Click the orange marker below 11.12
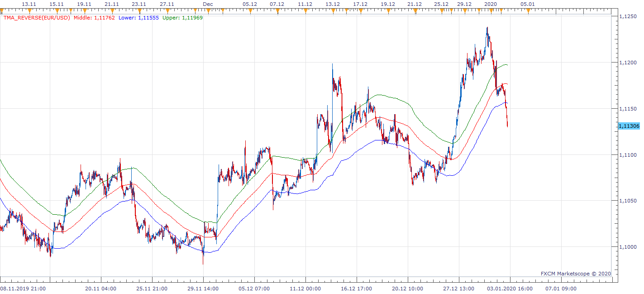 pos(305,10)
